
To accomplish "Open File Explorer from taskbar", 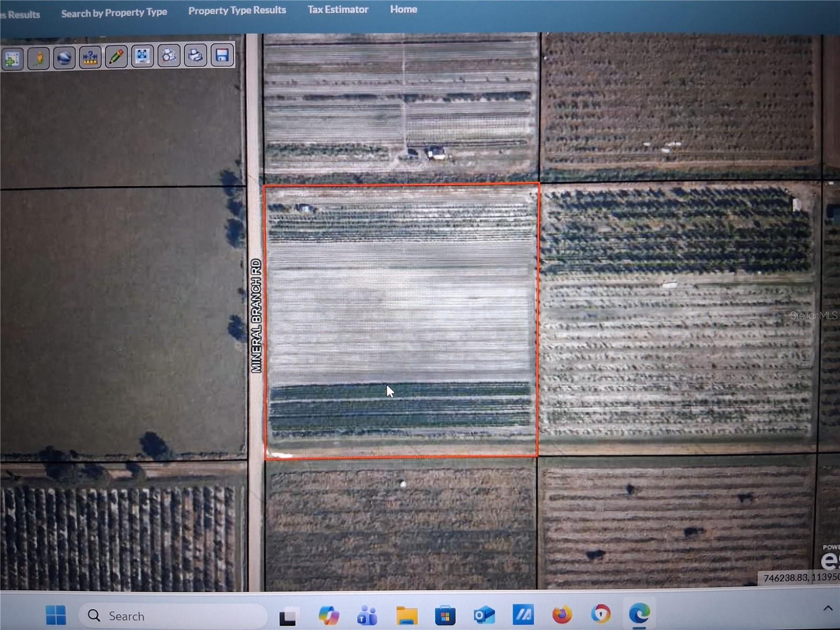I will coord(406,615).
